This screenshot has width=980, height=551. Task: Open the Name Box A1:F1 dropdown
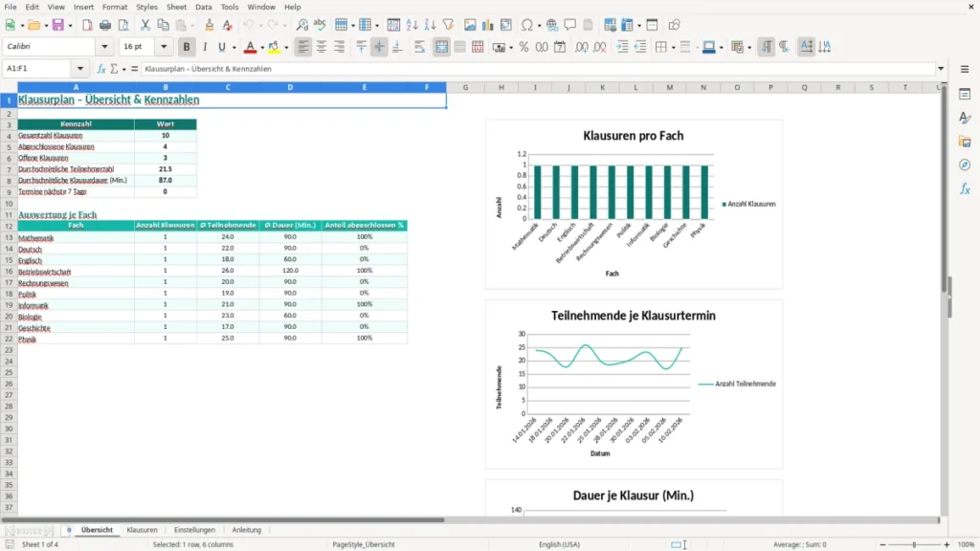click(80, 69)
